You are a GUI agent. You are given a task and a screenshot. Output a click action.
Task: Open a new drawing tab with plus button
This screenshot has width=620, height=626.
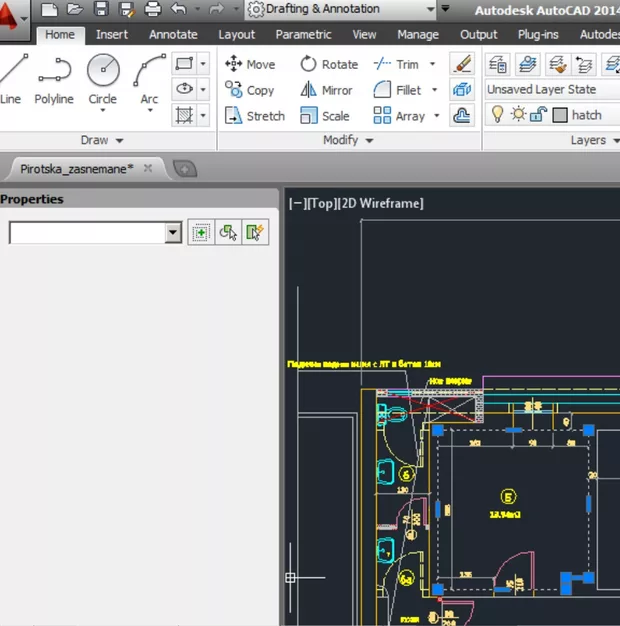185,168
